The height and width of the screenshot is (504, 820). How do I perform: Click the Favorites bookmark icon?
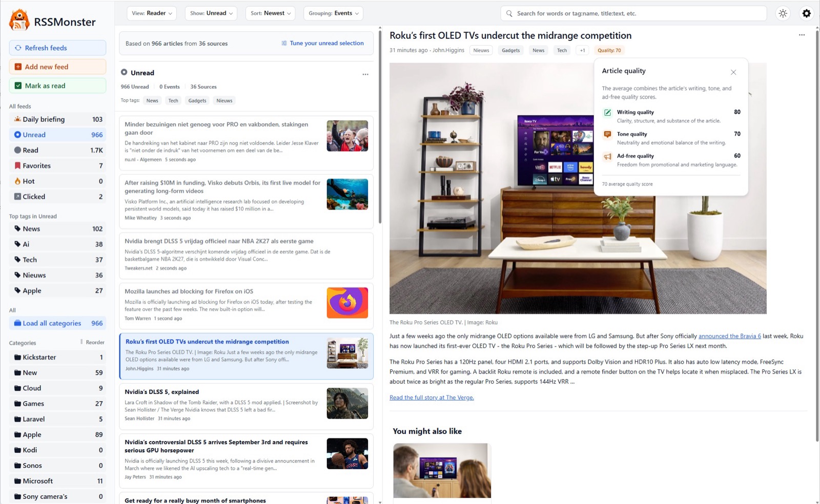[x=17, y=165]
